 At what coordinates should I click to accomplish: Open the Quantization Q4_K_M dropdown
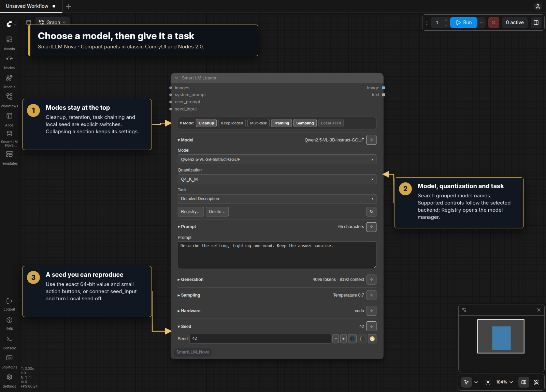(277, 179)
